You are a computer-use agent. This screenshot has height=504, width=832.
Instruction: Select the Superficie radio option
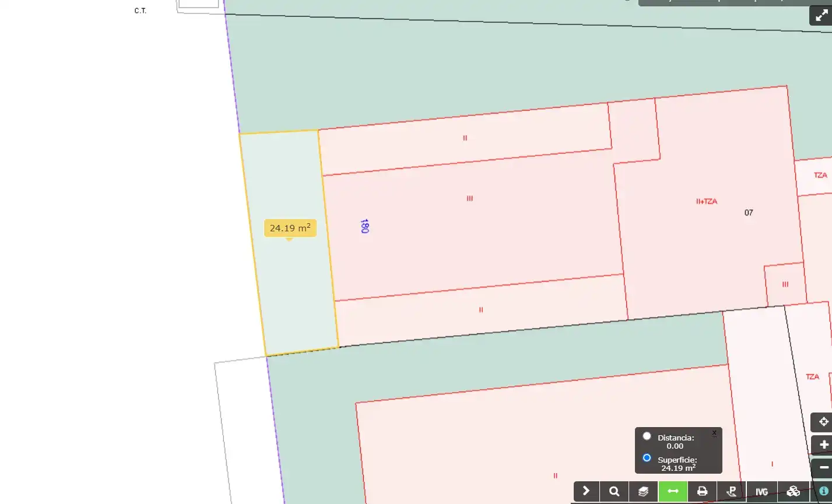(647, 458)
